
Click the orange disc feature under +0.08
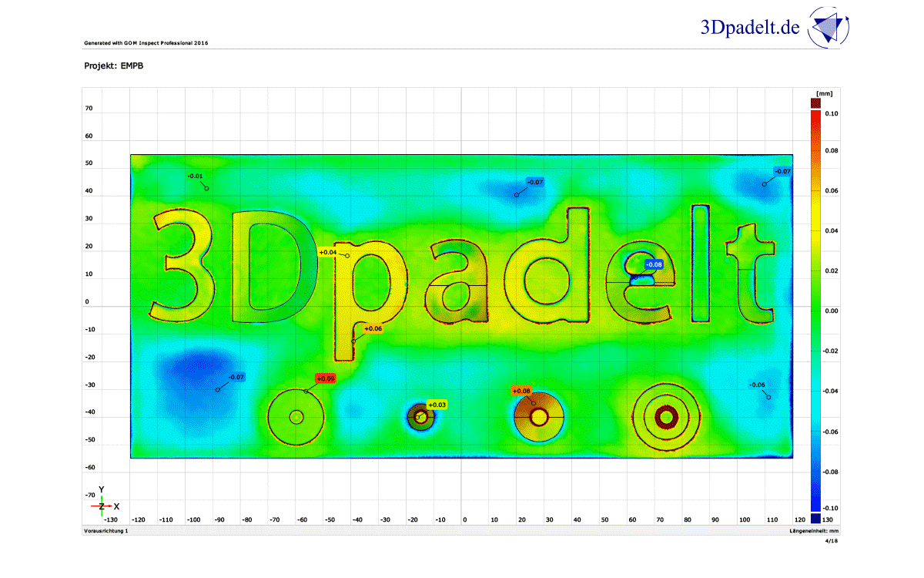(x=539, y=417)
